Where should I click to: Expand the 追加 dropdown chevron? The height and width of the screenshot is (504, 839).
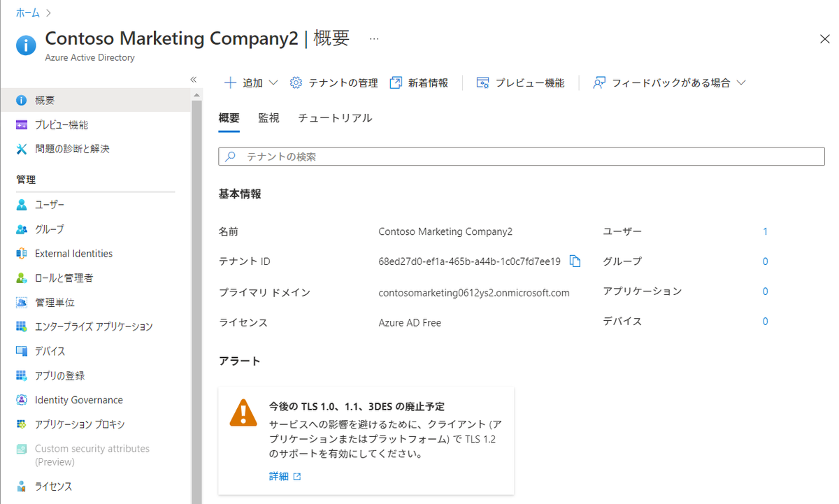(x=273, y=82)
